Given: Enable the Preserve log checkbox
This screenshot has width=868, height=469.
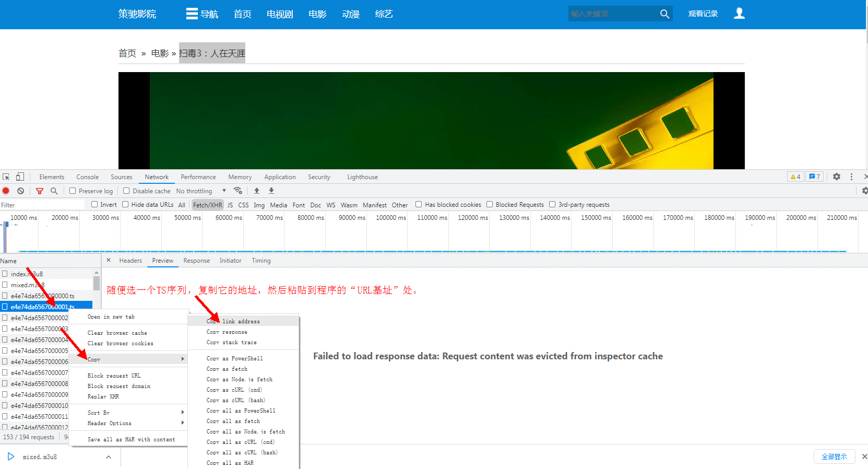Looking at the screenshot, I should [x=73, y=191].
